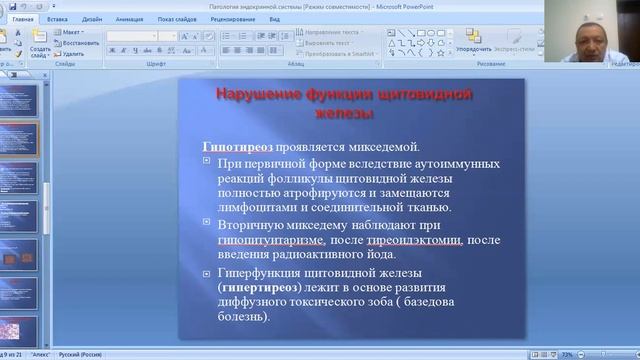Image resolution: width=640 pixels, height=360 pixels.
Task: Select the five-point star shape
Action: (441, 53)
